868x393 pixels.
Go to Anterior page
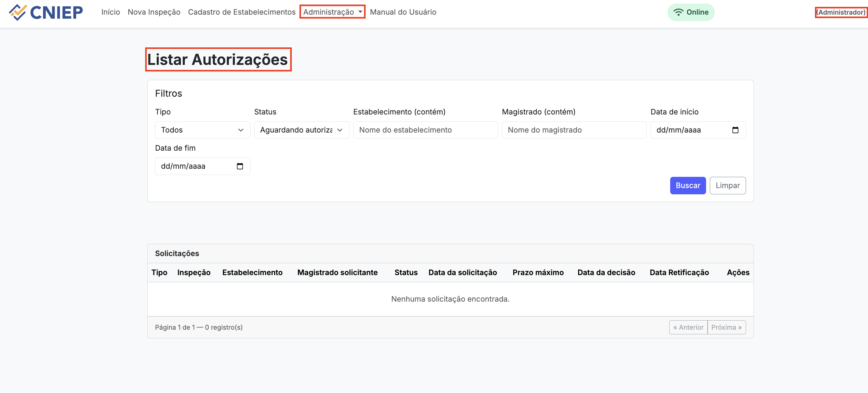688,327
